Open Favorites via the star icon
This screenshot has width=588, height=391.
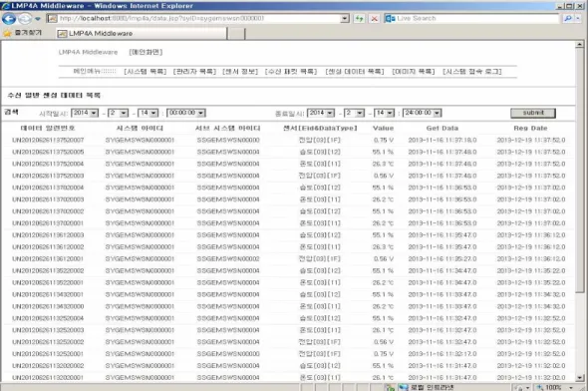[x=7, y=33]
